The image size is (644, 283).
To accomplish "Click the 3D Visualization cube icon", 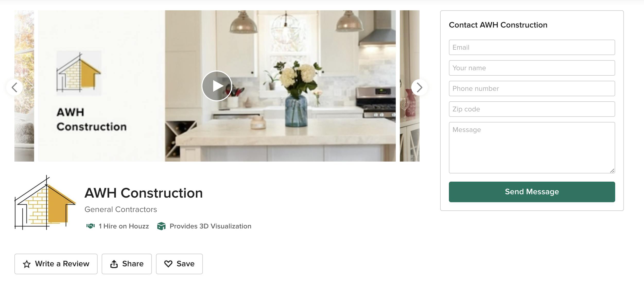I will [x=161, y=226].
